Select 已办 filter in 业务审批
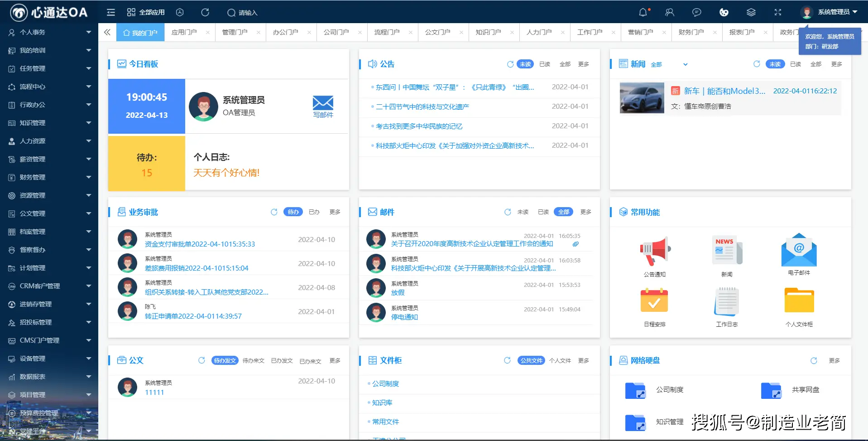The image size is (868, 441). coord(314,212)
